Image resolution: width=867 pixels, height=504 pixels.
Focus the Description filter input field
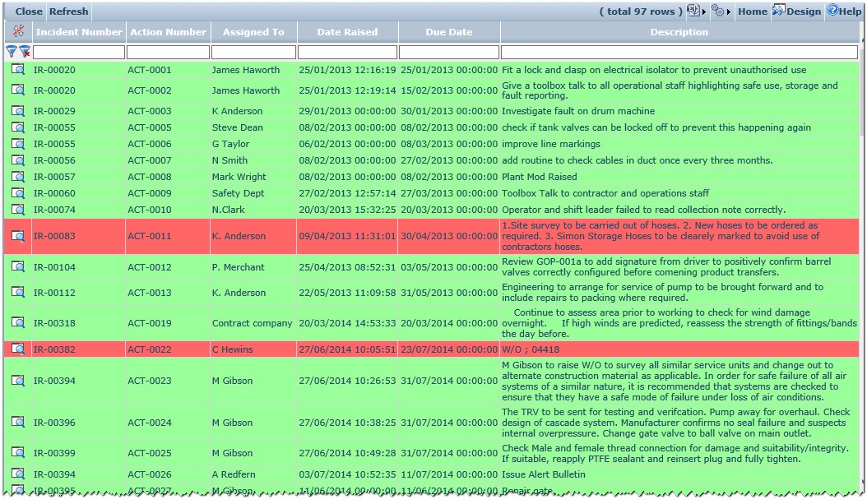[679, 52]
